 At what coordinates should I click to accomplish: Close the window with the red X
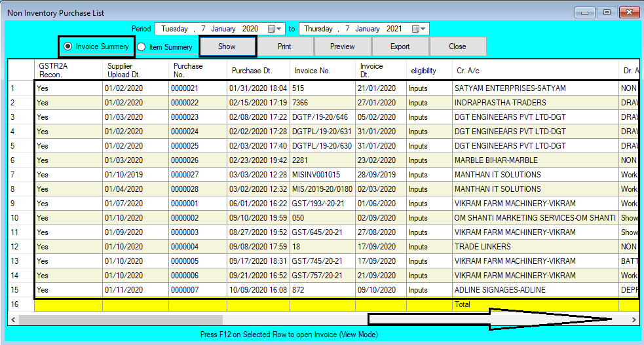pyautogui.click(x=629, y=12)
